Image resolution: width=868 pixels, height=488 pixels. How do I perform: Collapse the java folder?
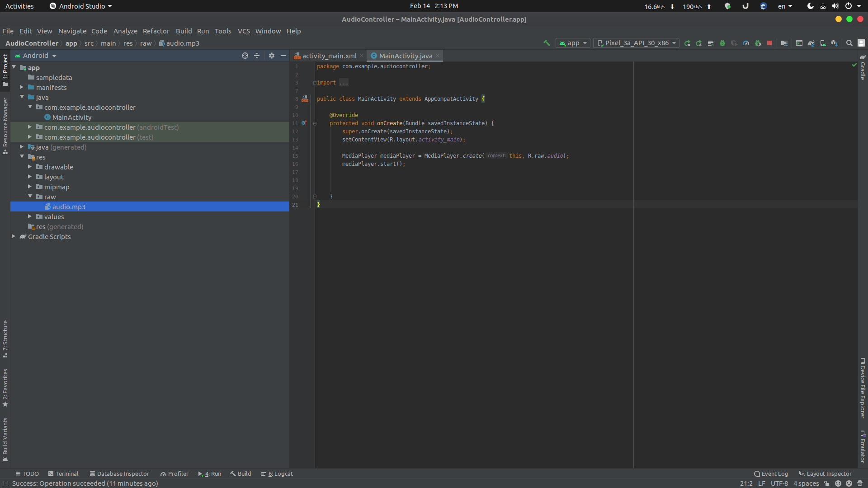click(22, 97)
